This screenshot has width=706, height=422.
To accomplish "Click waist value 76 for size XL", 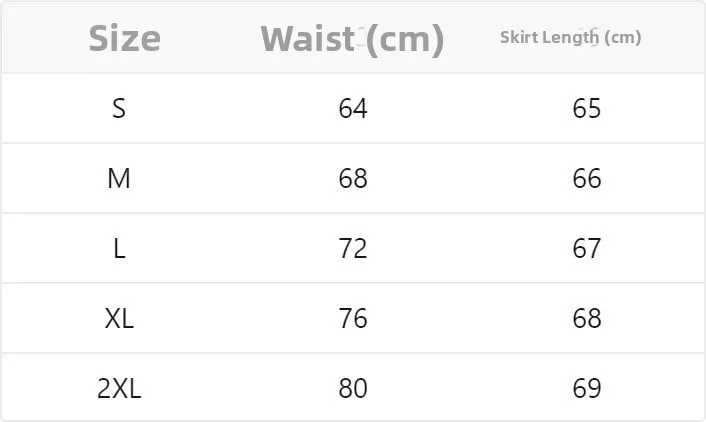I will (x=353, y=318).
